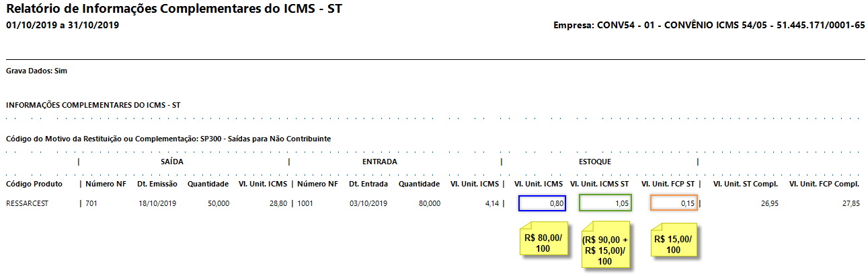Viewport: 868px width, 276px height.
Task: Click the 27,85 FCP Compl. value
Action: pos(849,203)
